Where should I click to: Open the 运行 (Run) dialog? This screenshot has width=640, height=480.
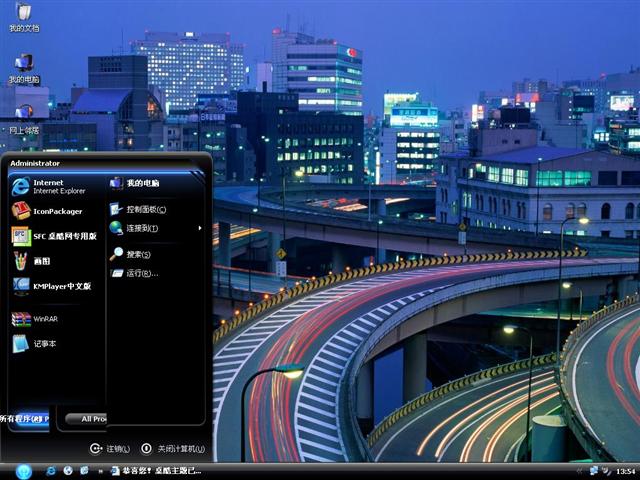coord(140,272)
